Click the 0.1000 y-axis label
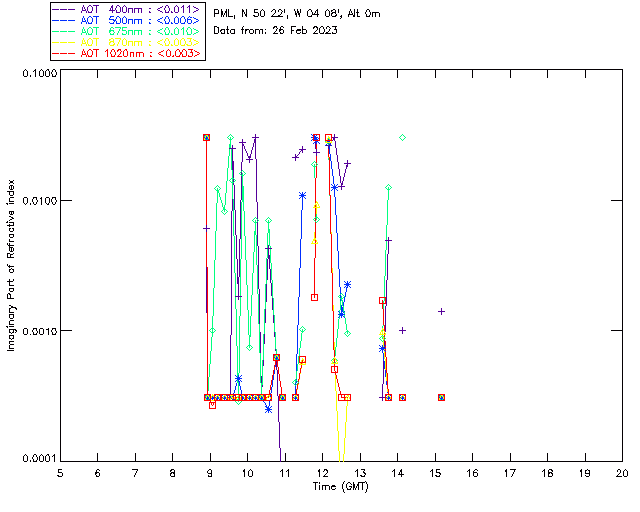Screen dimensions: 640x512 pyautogui.click(x=39, y=73)
